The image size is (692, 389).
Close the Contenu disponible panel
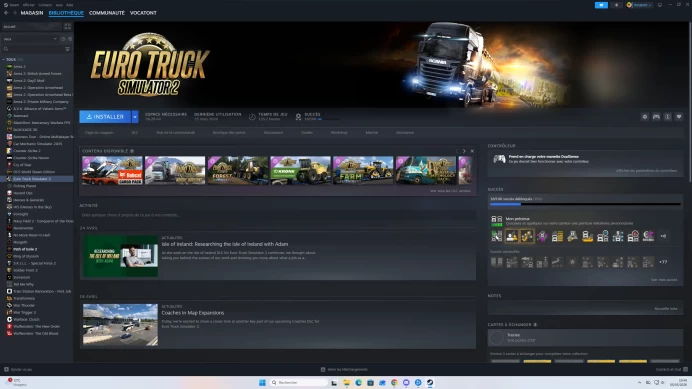(x=472, y=151)
